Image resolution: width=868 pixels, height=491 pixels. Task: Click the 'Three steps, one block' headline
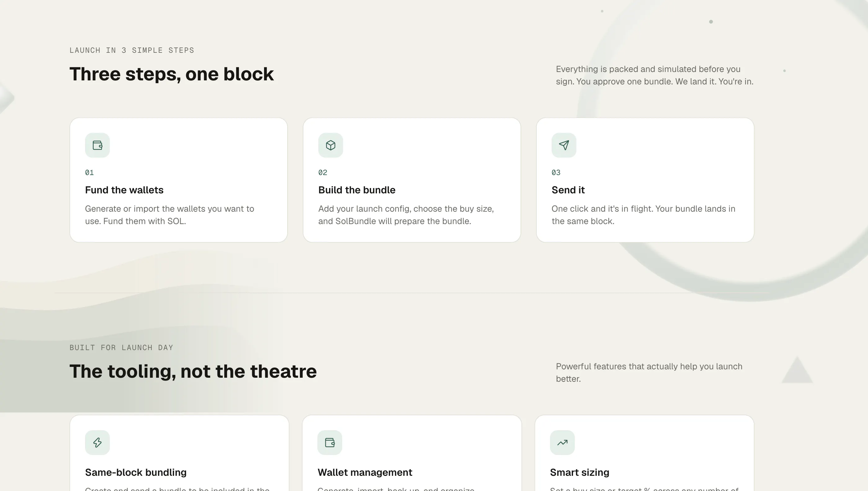pos(172,74)
